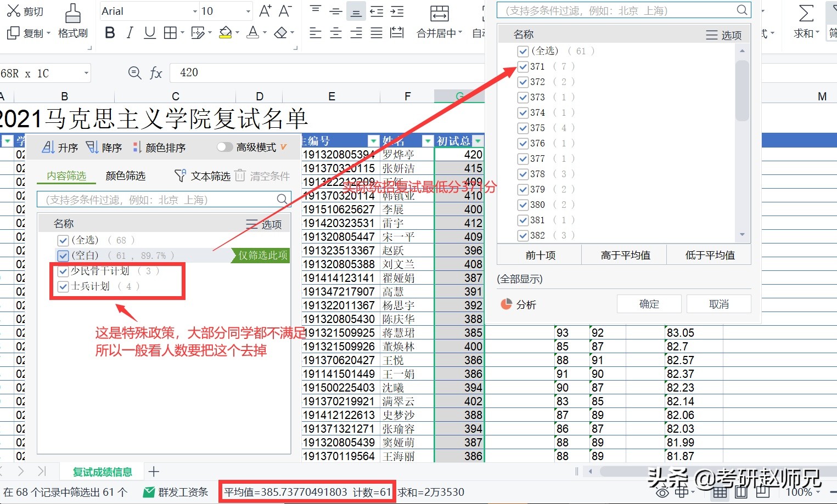Open the 初试总 column filter arrow
Viewport: 837px width, 504px height.
click(x=478, y=140)
